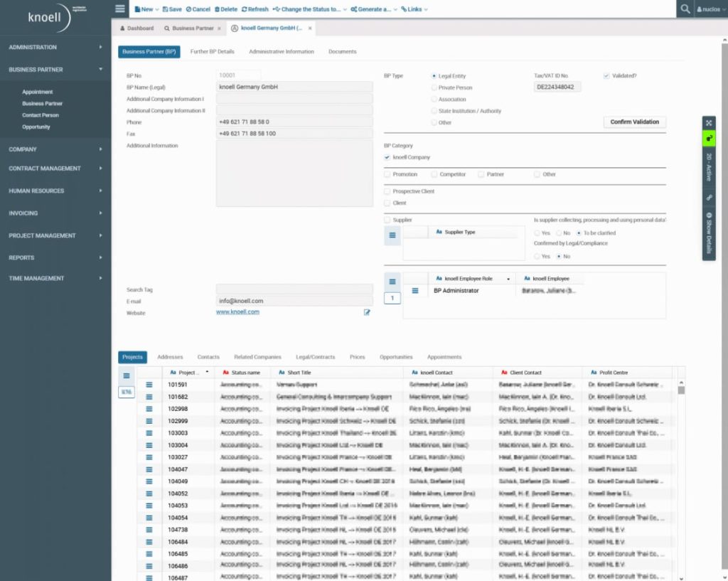Open Contact Person in the sidebar
This screenshot has height=581, width=728.
pyautogui.click(x=41, y=115)
